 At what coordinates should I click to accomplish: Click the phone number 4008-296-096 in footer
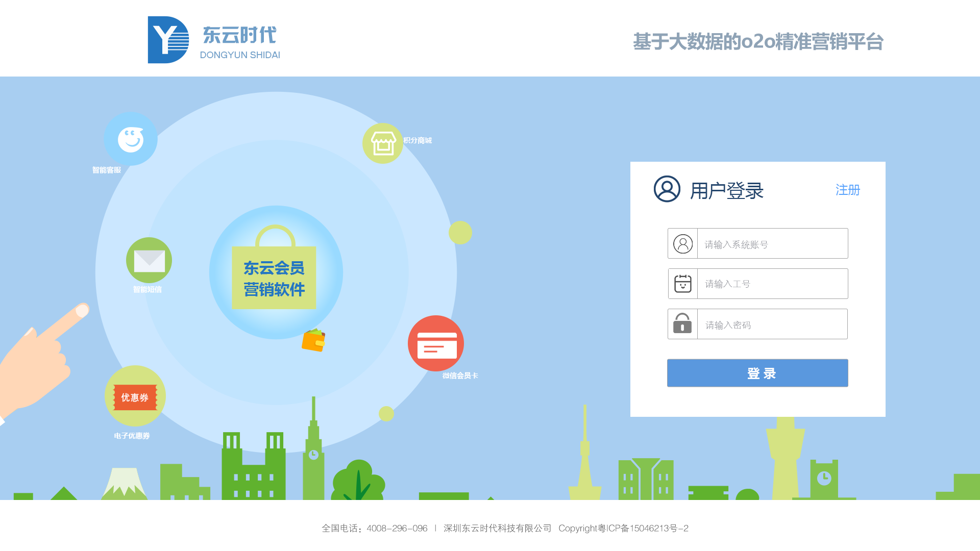397,529
